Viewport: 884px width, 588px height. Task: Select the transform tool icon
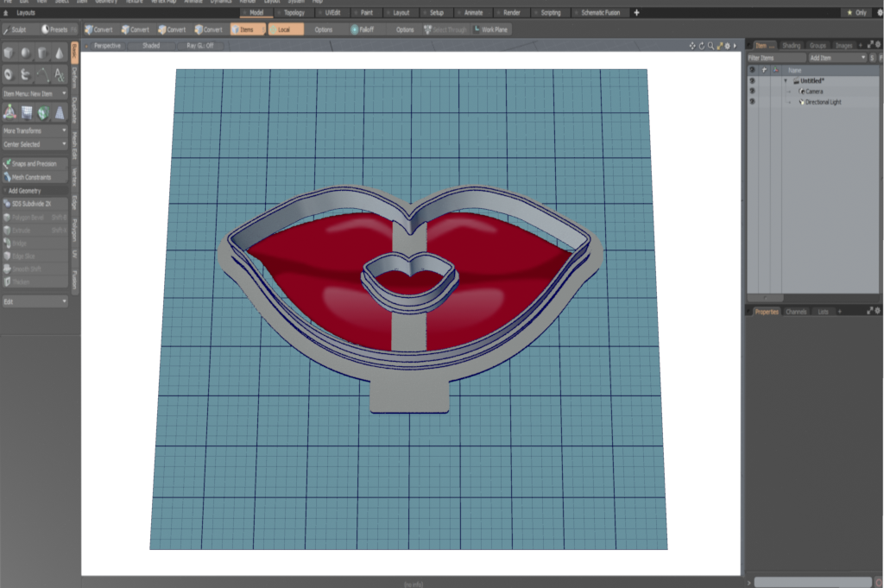coord(9,112)
